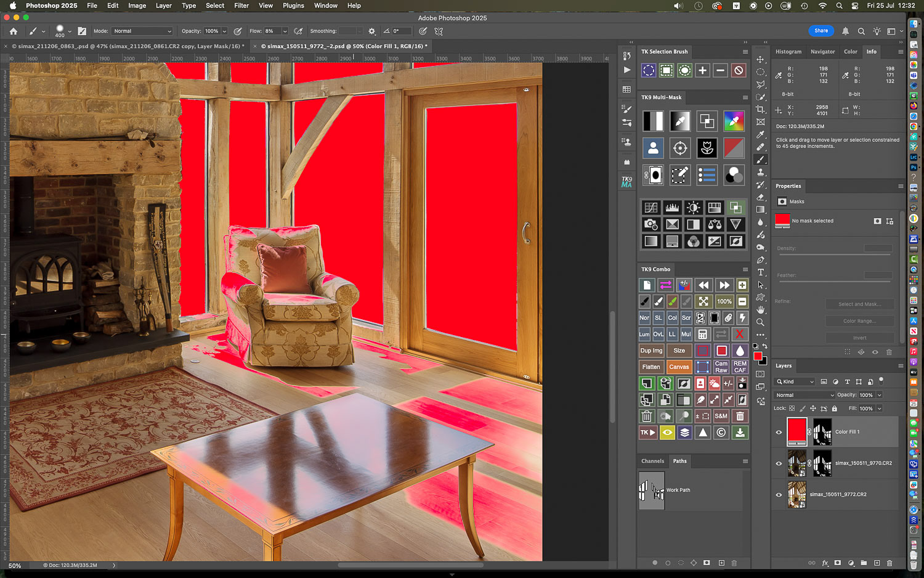Open the Kind filter dropdown in Layers
The height and width of the screenshot is (578, 924).
coord(795,382)
